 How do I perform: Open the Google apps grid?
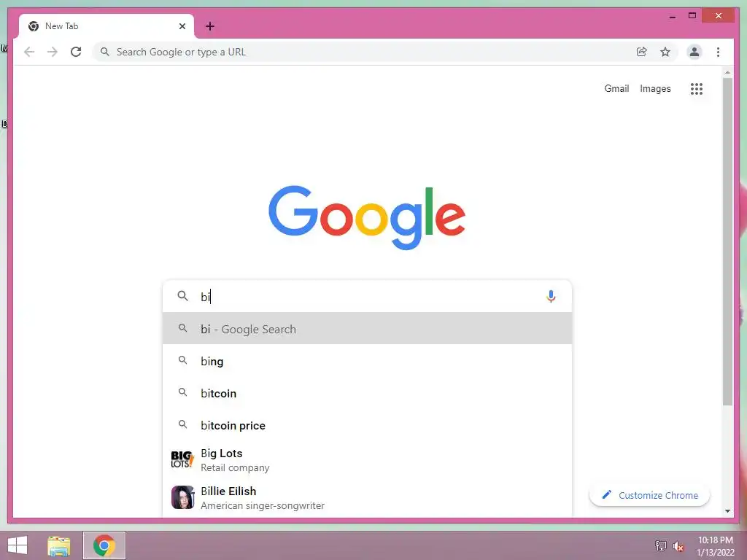point(697,88)
